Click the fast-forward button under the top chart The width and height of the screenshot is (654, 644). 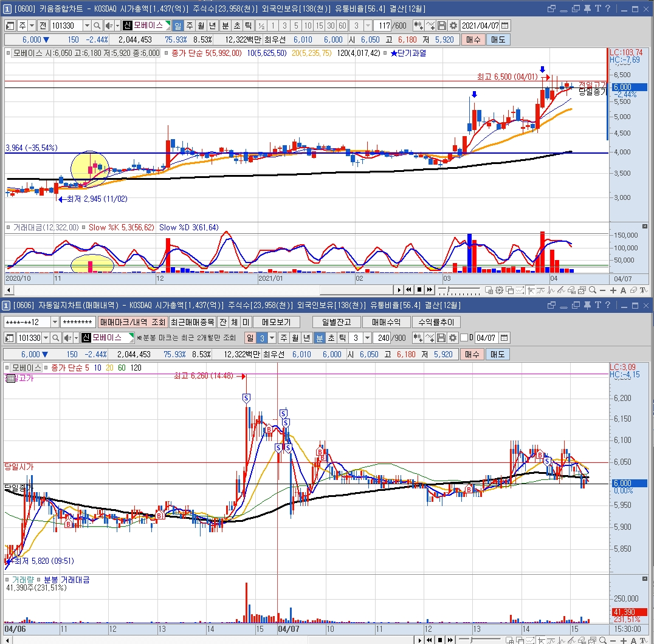430,290
